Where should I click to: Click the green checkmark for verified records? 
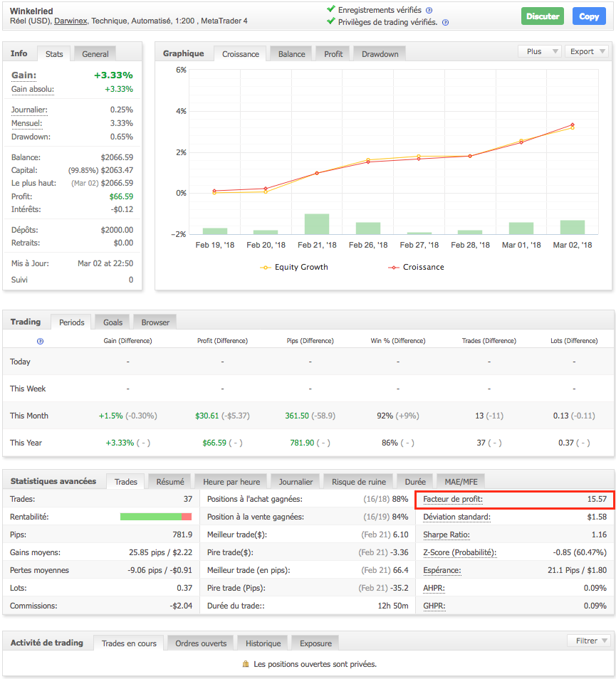331,9
